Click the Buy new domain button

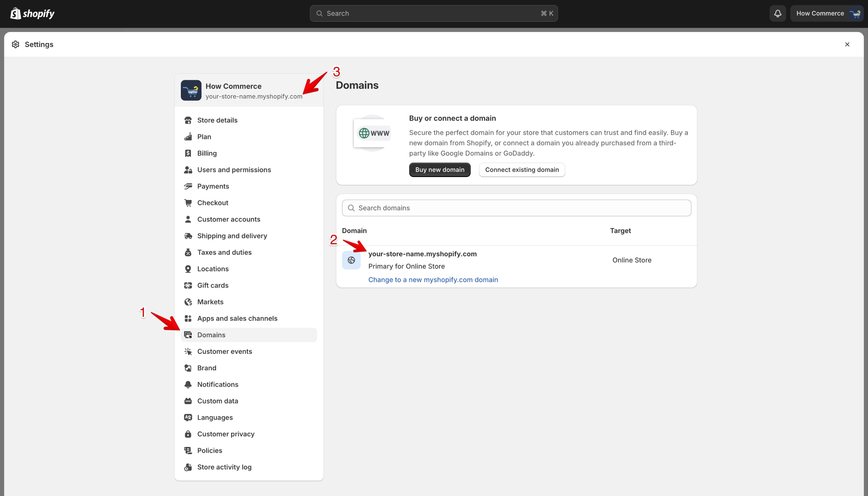pos(439,170)
